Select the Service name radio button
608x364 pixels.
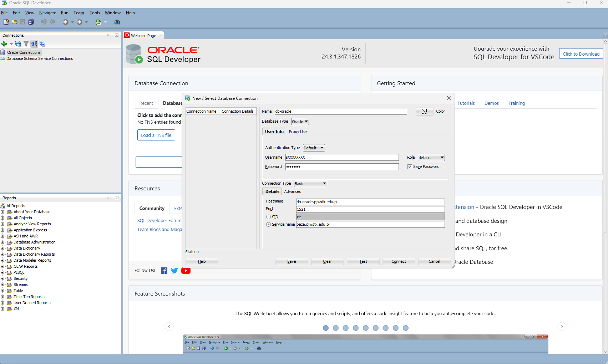click(268, 224)
